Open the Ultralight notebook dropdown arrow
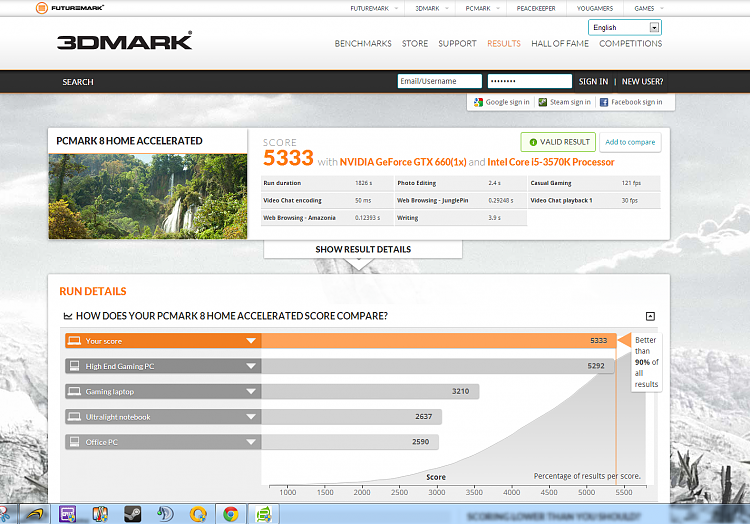Image resolution: width=750 pixels, height=524 pixels. coord(251,417)
